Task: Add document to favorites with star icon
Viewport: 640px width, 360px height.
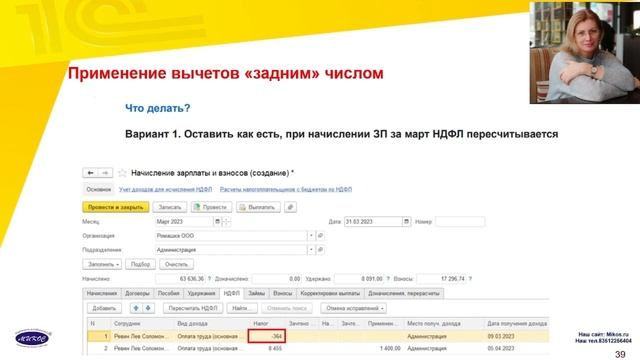Action: [122, 173]
